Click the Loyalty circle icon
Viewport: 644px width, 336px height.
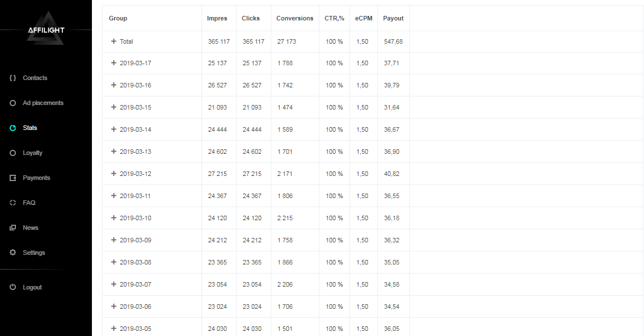12,153
